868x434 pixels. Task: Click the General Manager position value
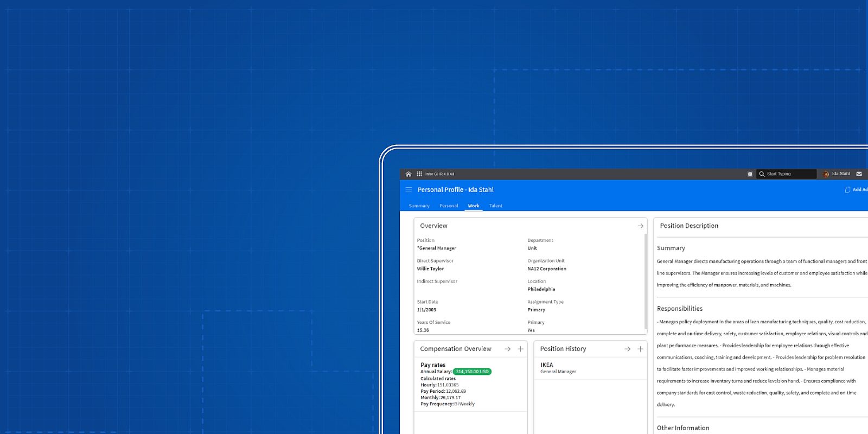click(x=437, y=248)
